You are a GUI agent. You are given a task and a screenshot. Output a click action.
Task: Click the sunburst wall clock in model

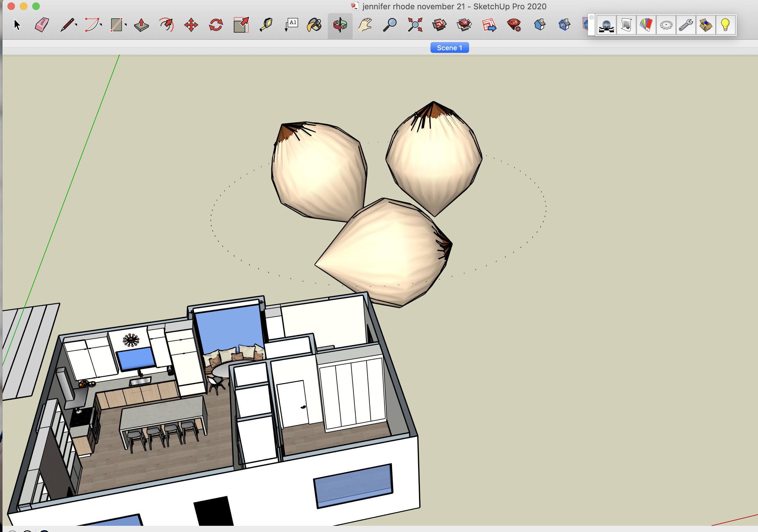click(x=131, y=340)
